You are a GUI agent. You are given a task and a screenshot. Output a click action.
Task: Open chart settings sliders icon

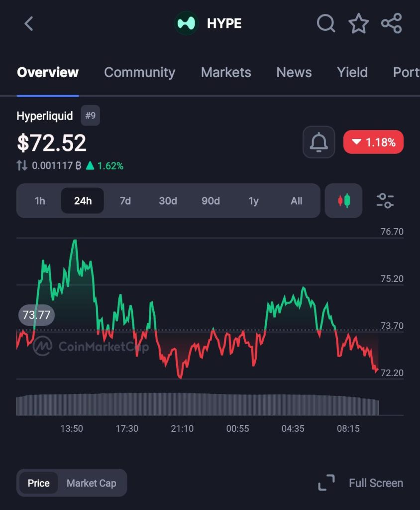point(385,201)
